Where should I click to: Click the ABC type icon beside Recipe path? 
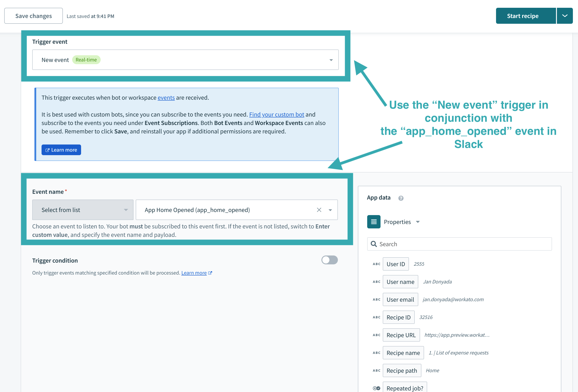pos(377,371)
